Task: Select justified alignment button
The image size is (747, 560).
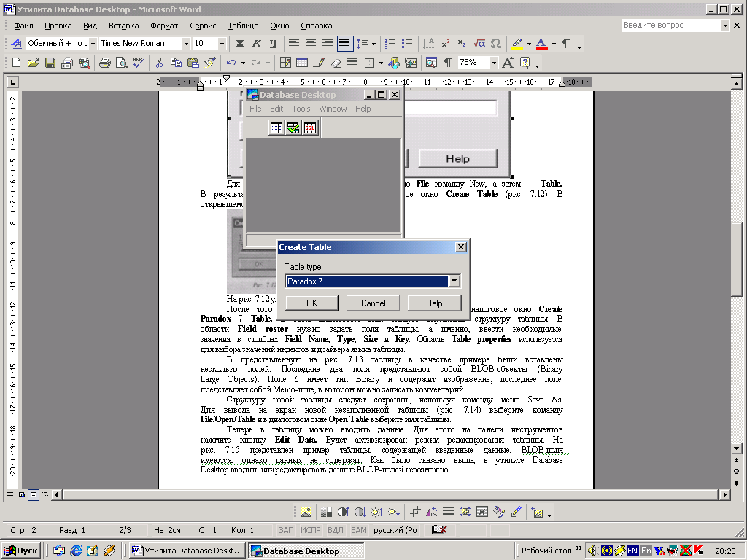Action: pyautogui.click(x=344, y=43)
